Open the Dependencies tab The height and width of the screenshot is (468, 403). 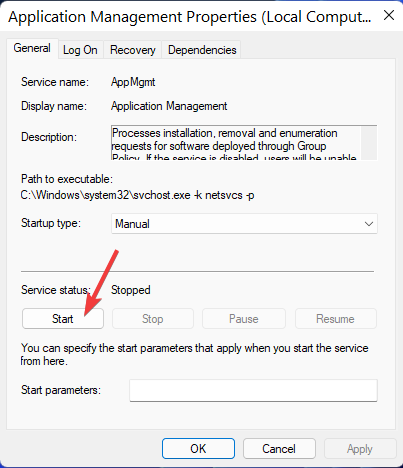[202, 50]
